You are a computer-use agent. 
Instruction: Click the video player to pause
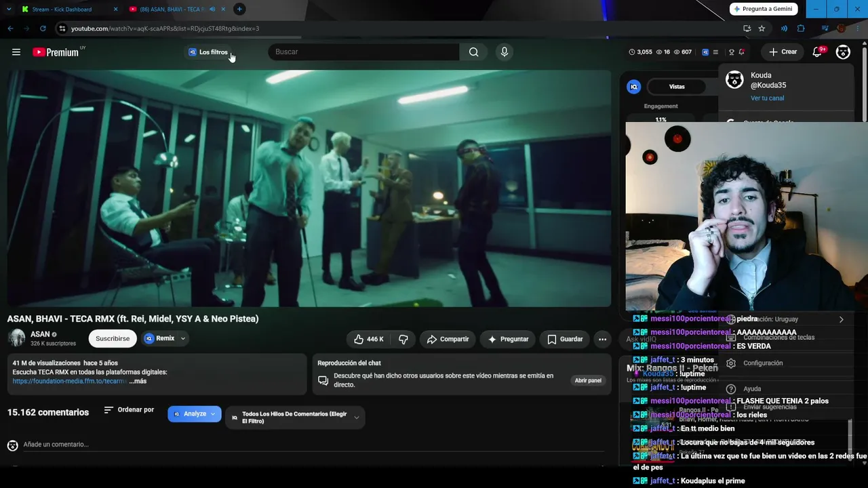tap(309, 188)
